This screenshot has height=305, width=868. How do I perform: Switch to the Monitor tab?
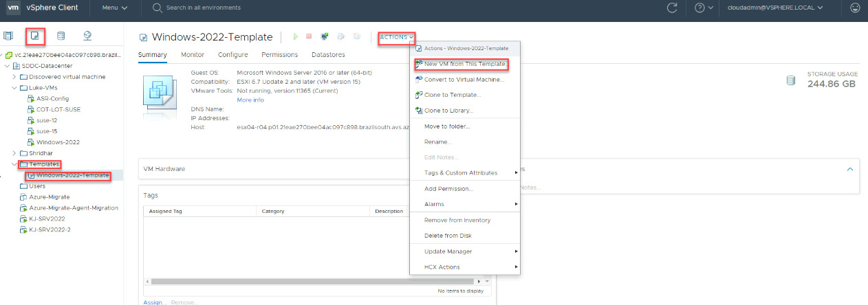(x=193, y=54)
